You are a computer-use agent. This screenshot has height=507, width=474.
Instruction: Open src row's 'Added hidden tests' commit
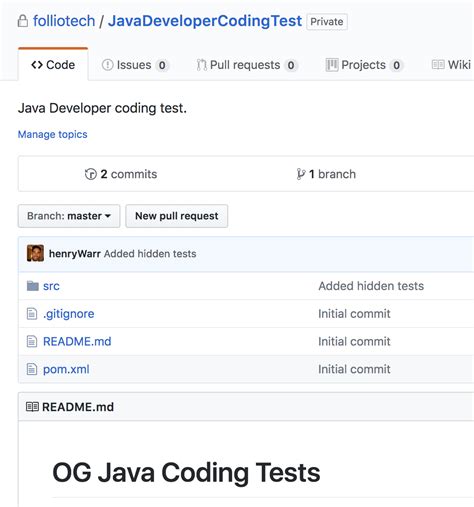tap(371, 286)
